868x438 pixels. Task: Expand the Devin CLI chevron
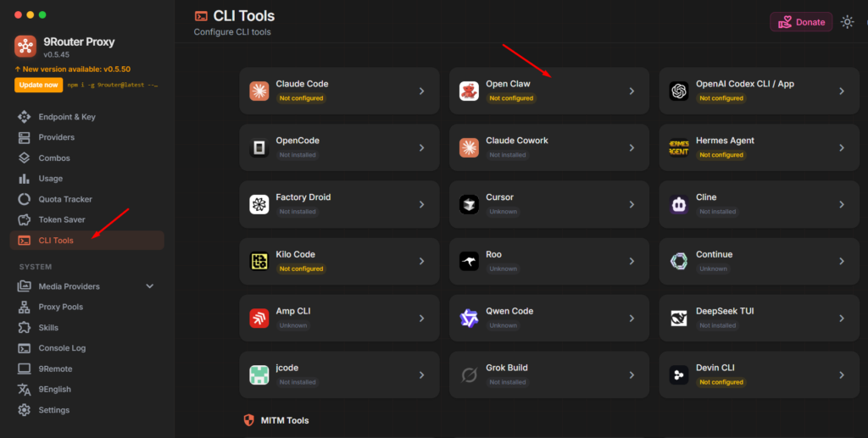coord(842,375)
